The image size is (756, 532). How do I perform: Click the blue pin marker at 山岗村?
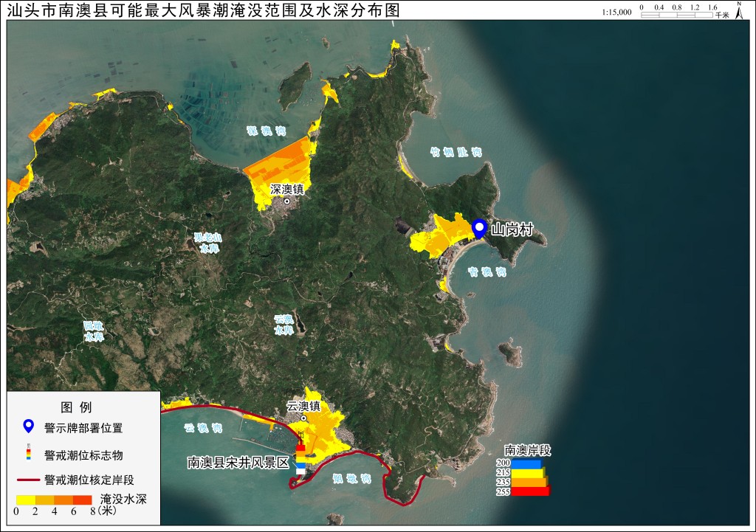pyautogui.click(x=479, y=229)
